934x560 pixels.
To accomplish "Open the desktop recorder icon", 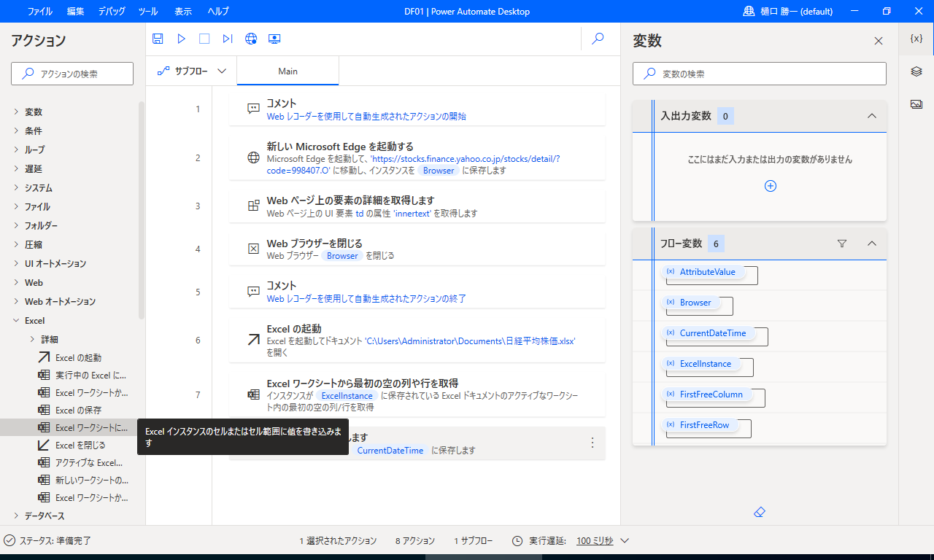I will [274, 39].
